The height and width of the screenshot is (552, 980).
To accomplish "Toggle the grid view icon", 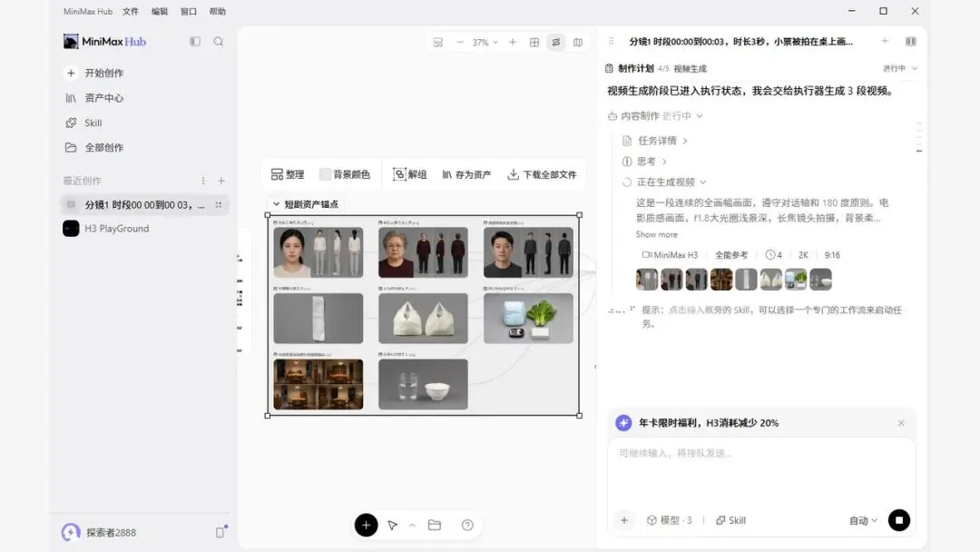I will point(534,42).
